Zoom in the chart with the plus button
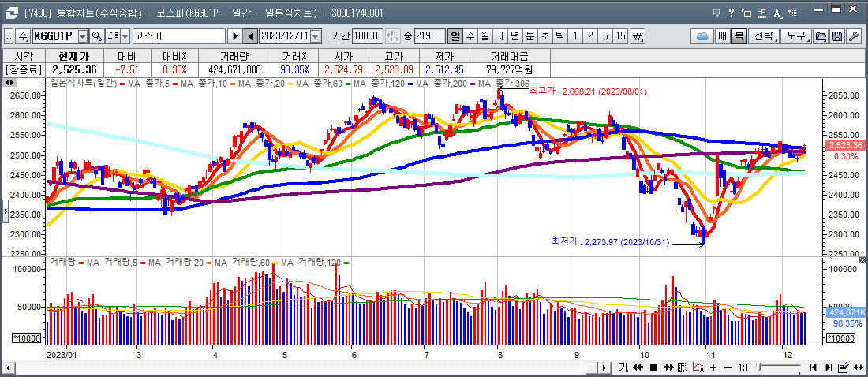This screenshot has width=868, height=377. [x=713, y=367]
